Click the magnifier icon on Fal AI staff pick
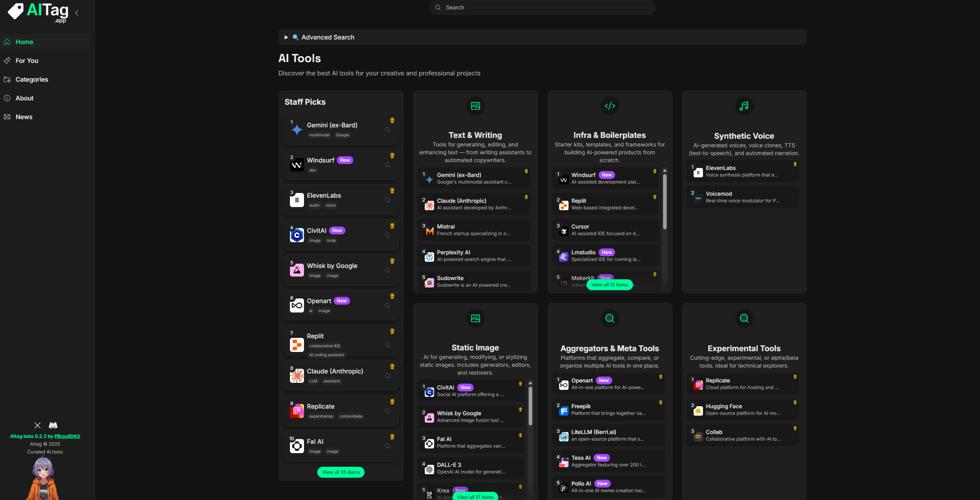980x500 pixels. click(x=388, y=446)
